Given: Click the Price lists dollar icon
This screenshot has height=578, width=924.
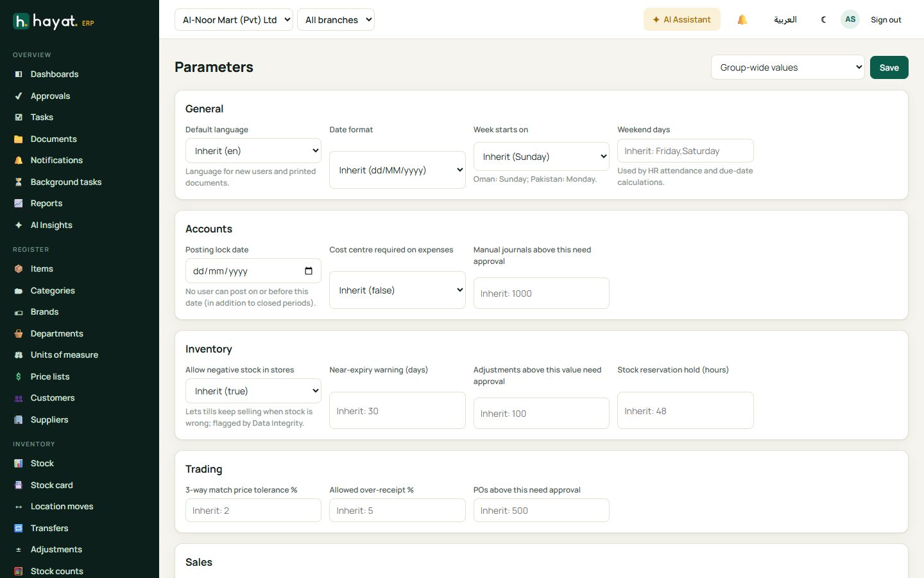Looking at the screenshot, I should pos(19,376).
